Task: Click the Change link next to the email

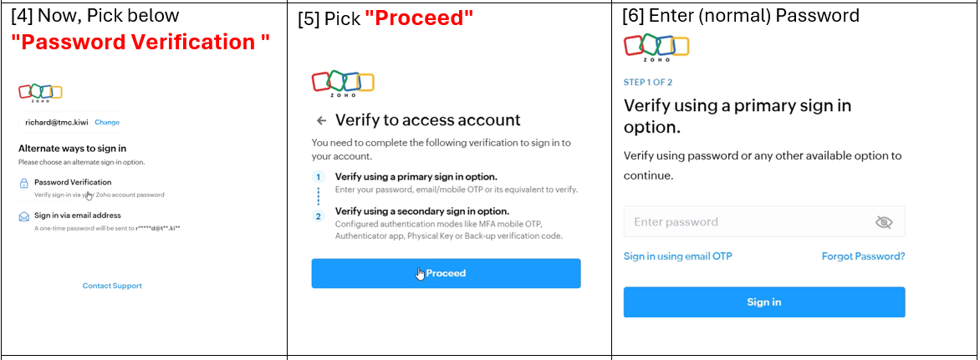Action: [x=107, y=122]
